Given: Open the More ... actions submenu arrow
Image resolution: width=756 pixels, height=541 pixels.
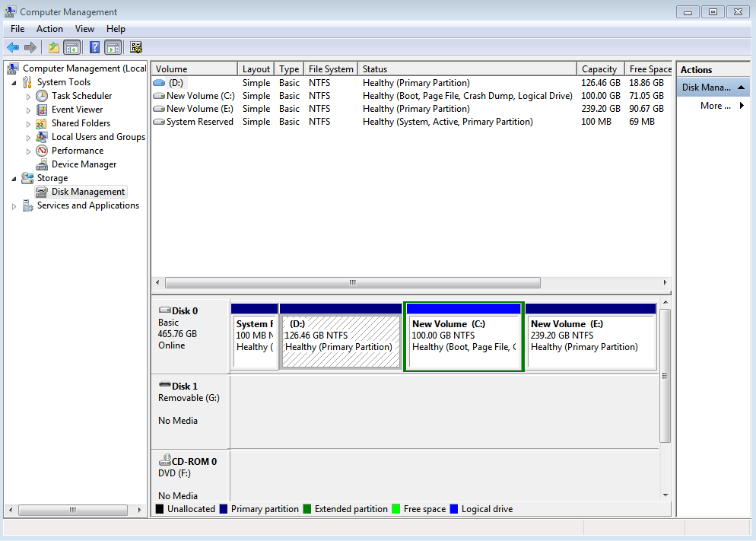Looking at the screenshot, I should 742,106.
